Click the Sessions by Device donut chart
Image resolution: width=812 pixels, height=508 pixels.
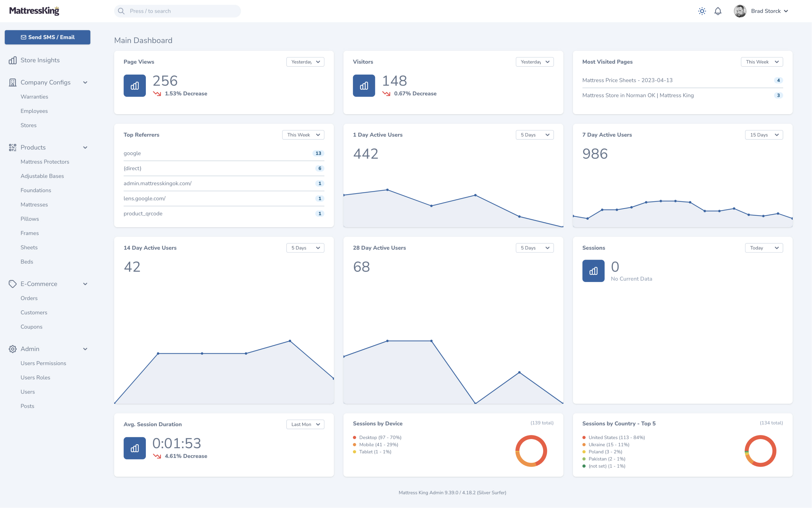pyautogui.click(x=531, y=451)
